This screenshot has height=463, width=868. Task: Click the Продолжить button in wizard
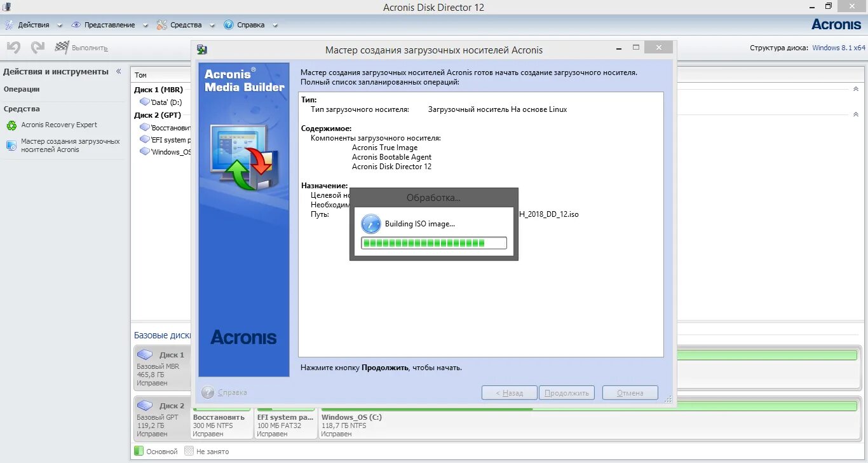coord(567,393)
